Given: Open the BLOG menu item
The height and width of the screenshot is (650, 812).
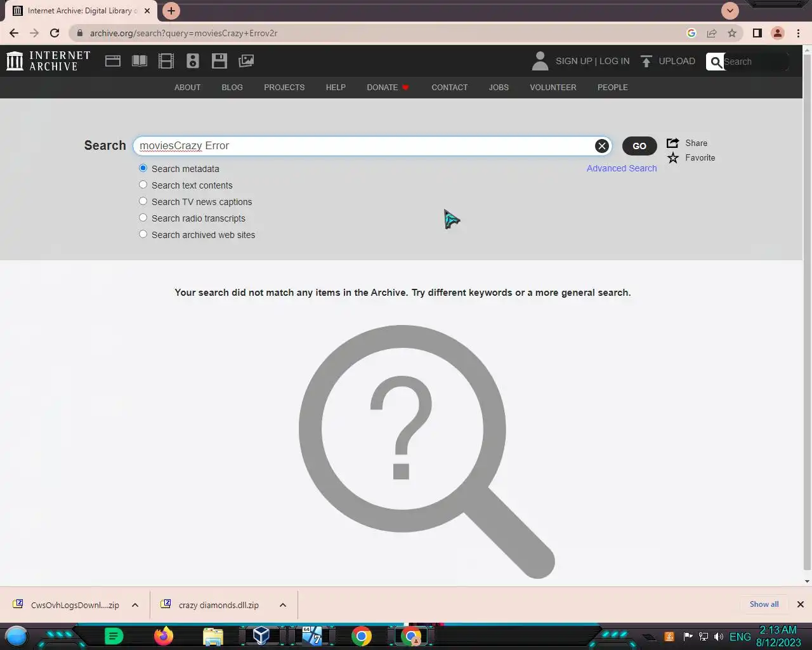Looking at the screenshot, I should coord(232,88).
